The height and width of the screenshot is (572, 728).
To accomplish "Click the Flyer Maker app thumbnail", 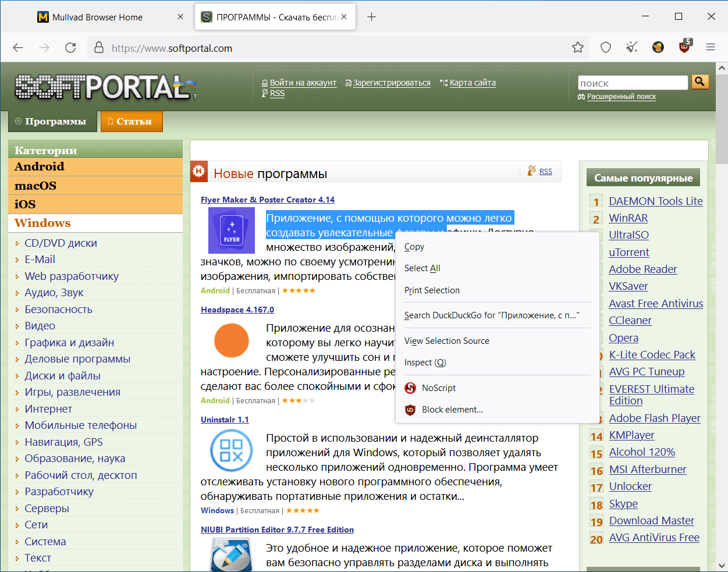I will click(232, 230).
